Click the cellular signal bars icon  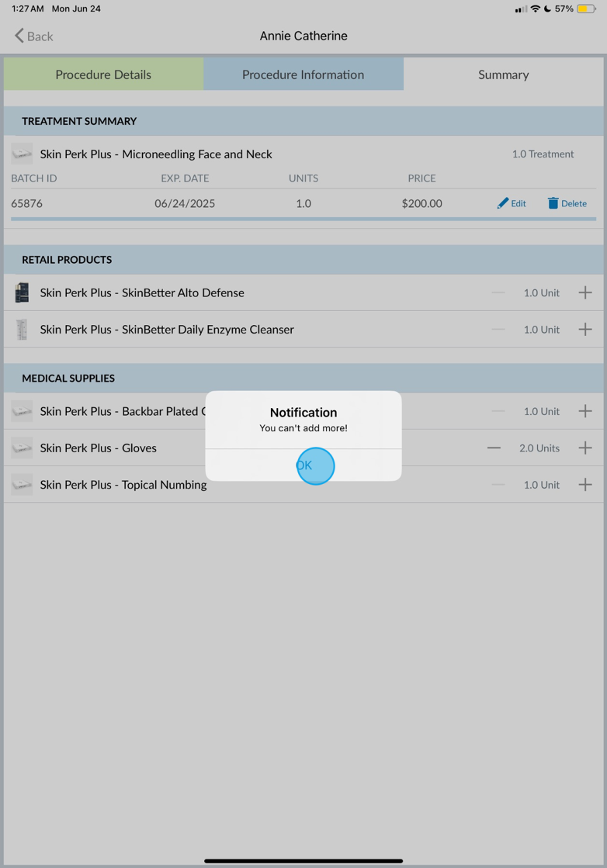(x=521, y=9)
